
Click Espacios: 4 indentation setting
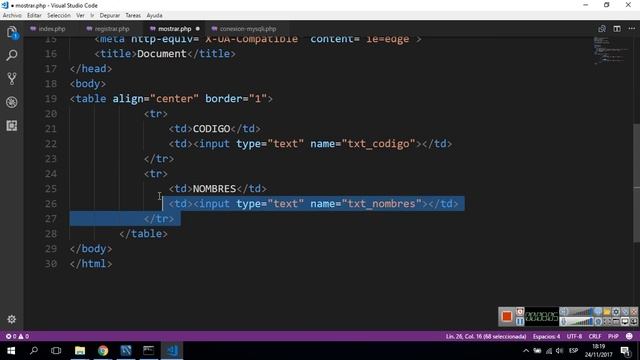pyautogui.click(x=546, y=336)
